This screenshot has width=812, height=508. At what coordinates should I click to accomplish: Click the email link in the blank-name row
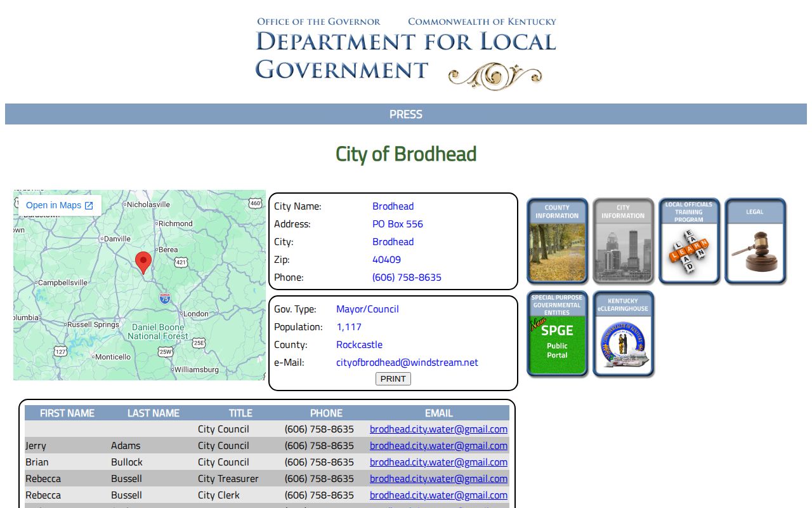pos(438,429)
